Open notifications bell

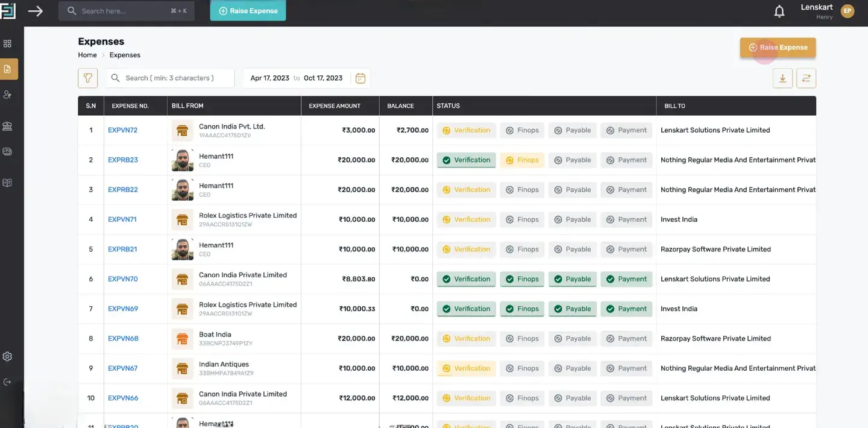(779, 11)
